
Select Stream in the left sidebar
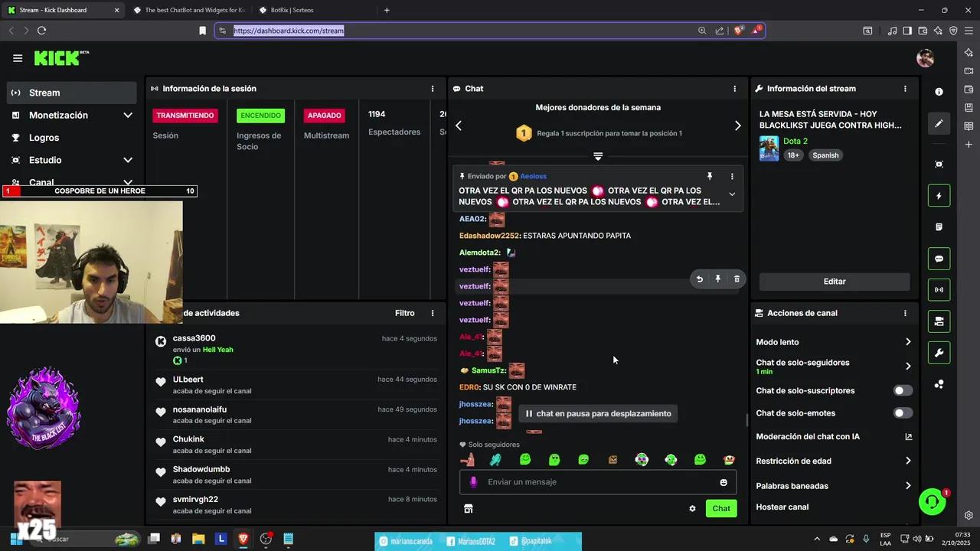(x=72, y=93)
